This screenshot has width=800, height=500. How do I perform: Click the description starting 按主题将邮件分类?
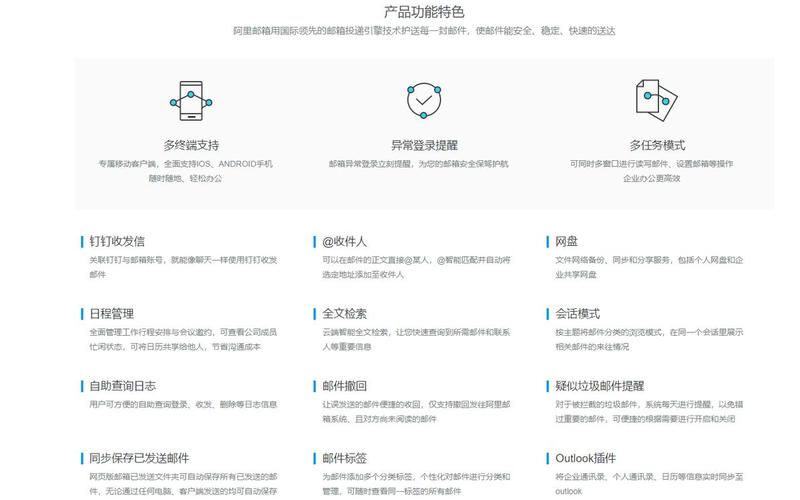click(649, 339)
